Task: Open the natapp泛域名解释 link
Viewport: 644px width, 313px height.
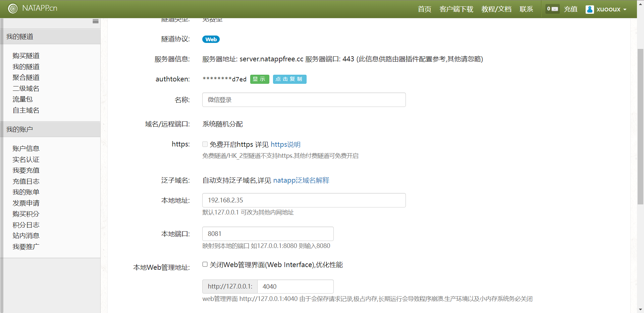Action: [301, 180]
